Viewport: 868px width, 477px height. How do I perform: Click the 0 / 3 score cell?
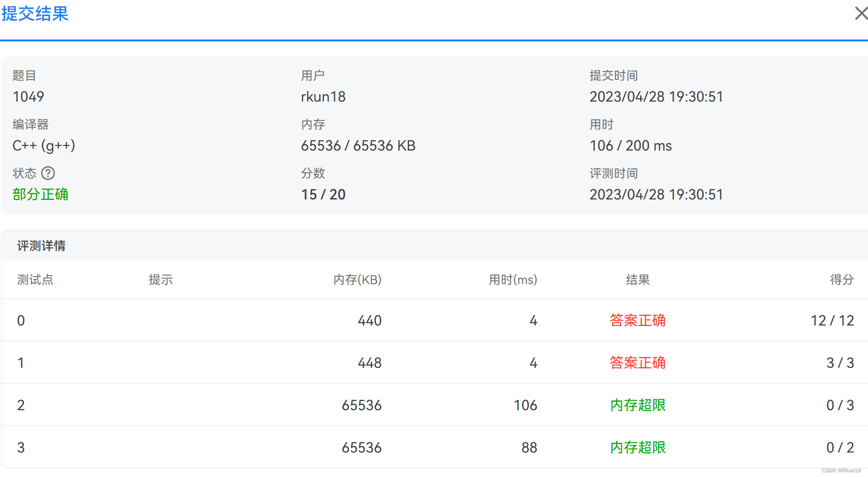[840, 405]
